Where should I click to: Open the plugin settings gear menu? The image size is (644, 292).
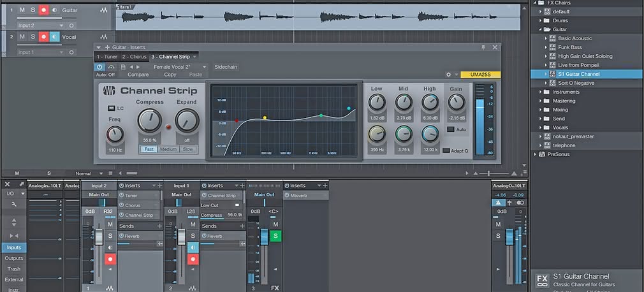pos(448,75)
